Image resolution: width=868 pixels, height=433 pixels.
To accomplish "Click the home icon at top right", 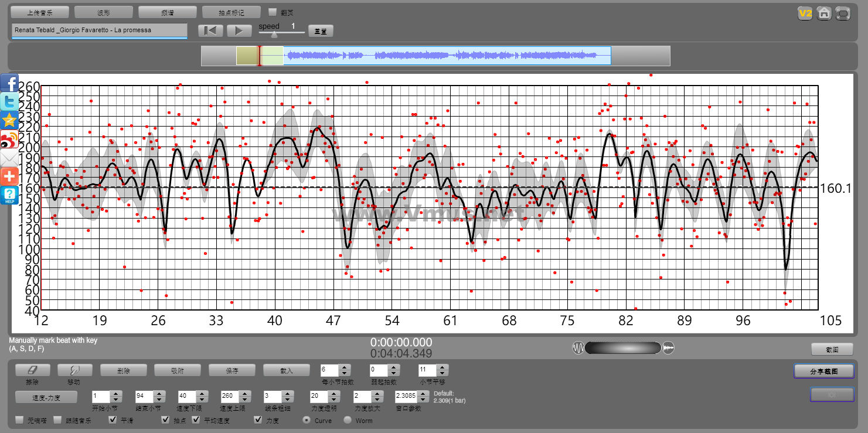I will point(824,13).
